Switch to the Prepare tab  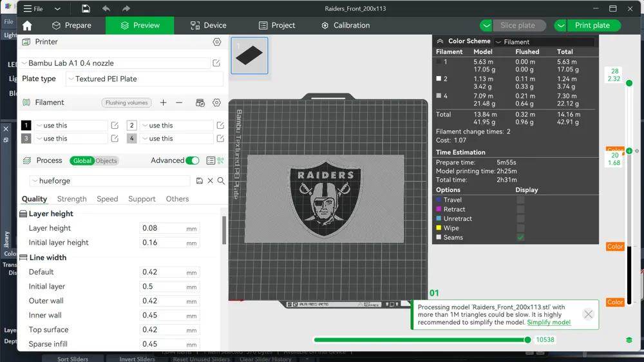pyautogui.click(x=71, y=26)
